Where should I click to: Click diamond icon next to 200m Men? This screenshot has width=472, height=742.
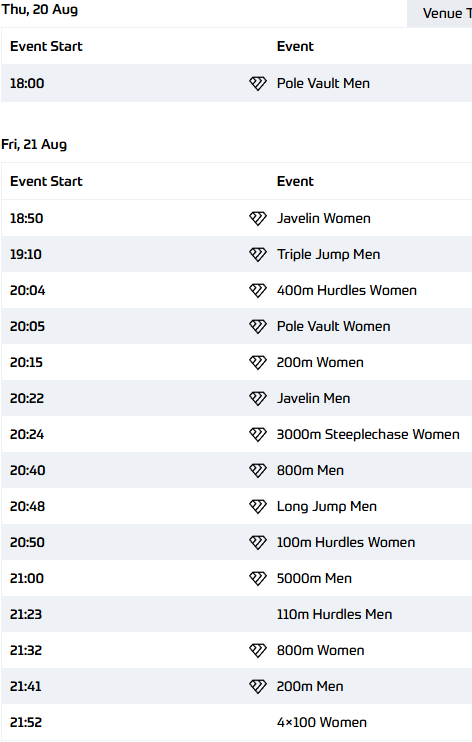pos(258,686)
